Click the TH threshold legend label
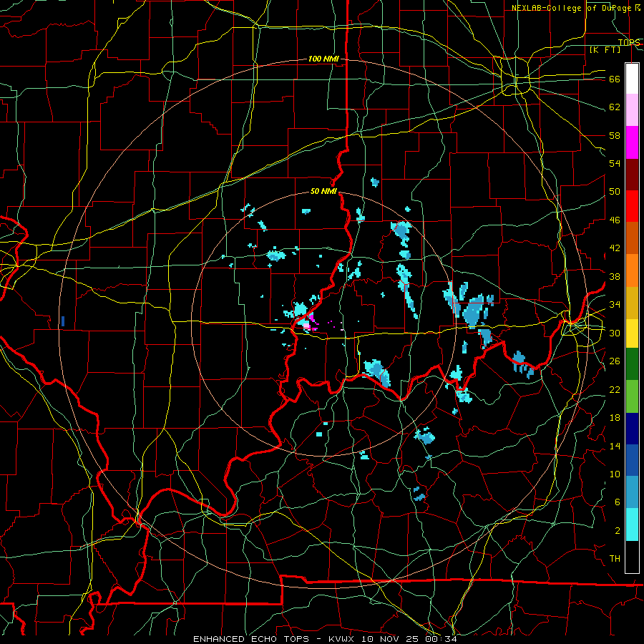644x644 pixels. 615,559
